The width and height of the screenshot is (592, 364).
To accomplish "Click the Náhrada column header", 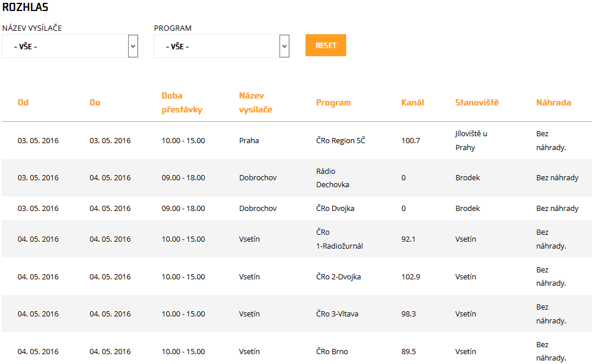I will tap(553, 103).
